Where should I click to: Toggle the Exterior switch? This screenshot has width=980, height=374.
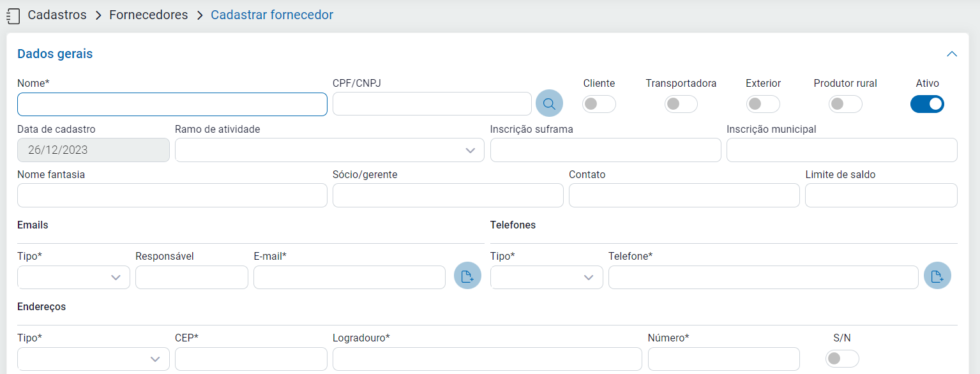763,104
